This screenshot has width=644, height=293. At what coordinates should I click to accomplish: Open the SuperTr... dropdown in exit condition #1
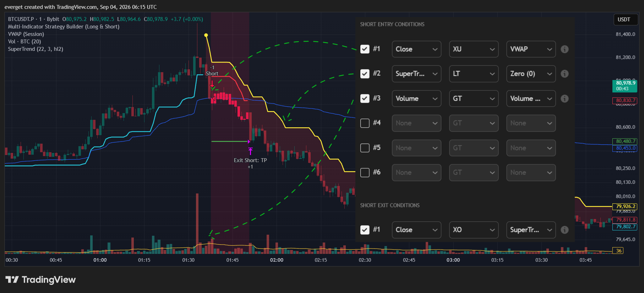click(x=531, y=230)
